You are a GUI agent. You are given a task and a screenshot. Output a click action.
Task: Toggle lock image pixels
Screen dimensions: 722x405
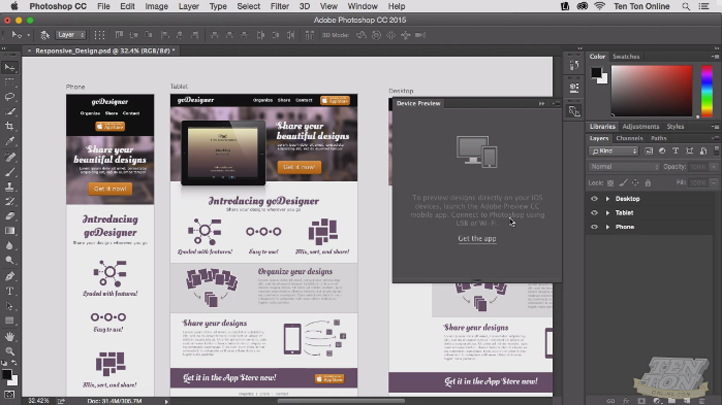click(623, 183)
